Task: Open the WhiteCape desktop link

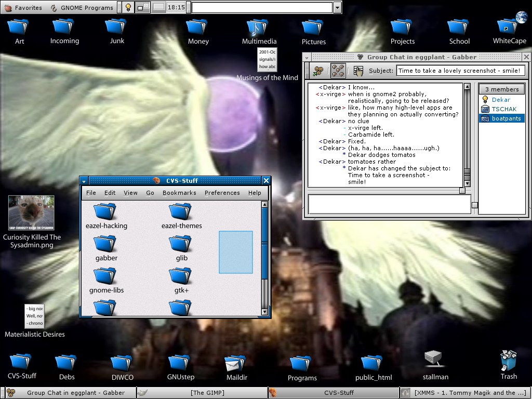Action: coord(509,29)
